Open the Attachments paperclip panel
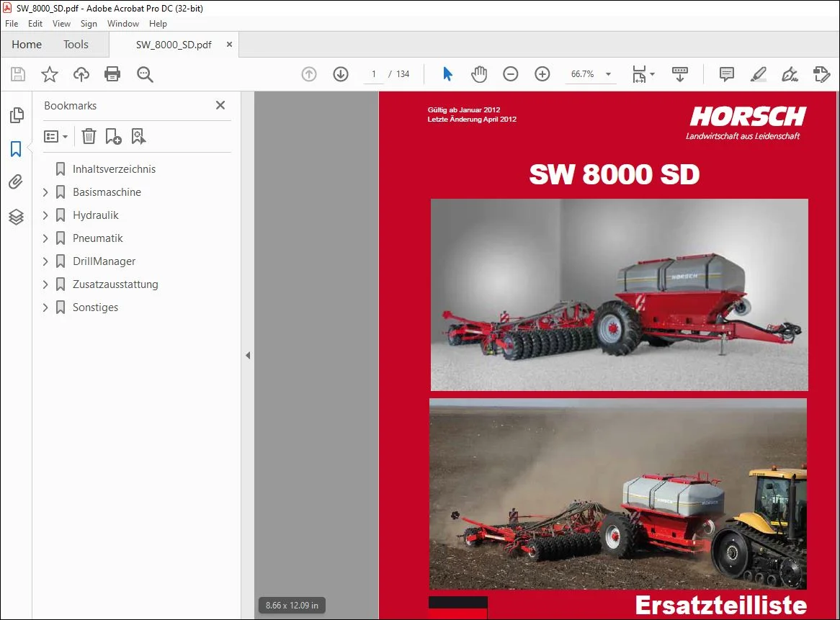Screen dimensions: 840x620 pos(16,182)
